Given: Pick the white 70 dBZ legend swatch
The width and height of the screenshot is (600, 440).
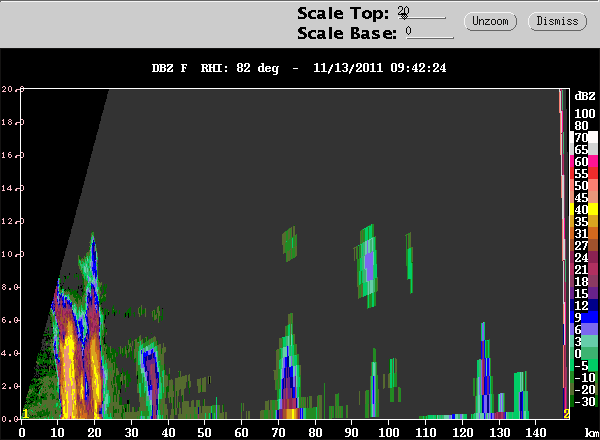Looking at the screenshot, I should (x=583, y=137).
